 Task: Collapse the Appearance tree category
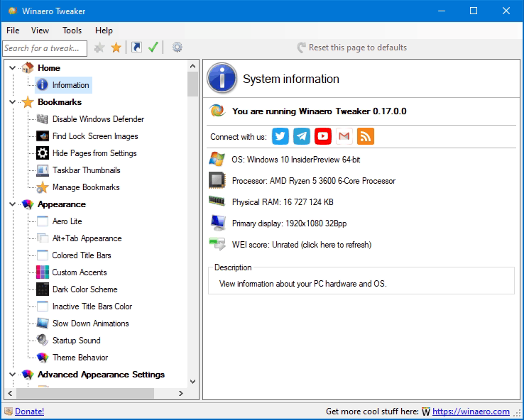point(13,204)
